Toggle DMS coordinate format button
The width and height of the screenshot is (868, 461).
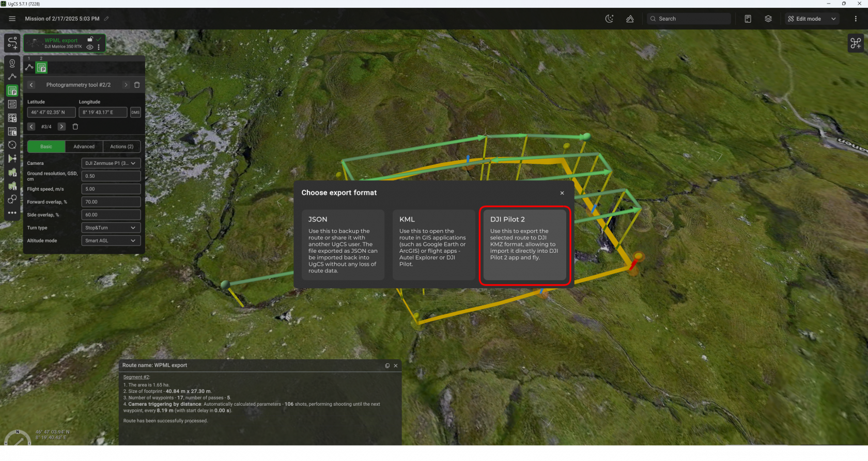[135, 112]
